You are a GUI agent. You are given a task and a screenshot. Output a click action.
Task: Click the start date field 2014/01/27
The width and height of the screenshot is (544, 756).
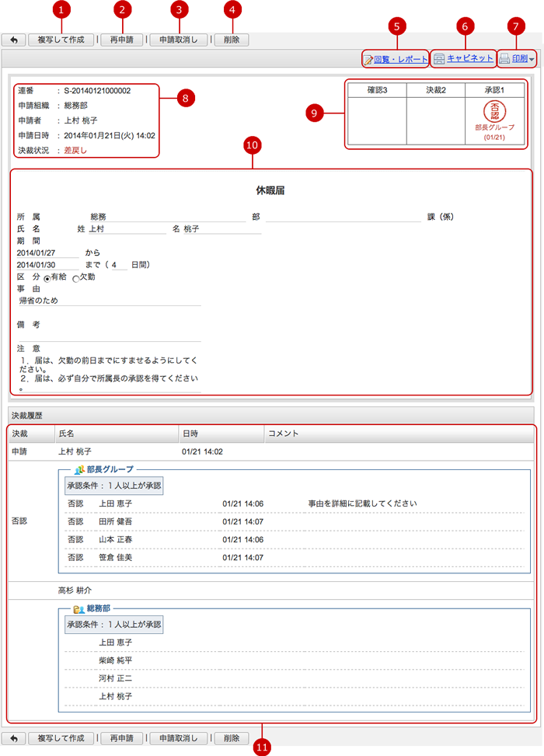47,253
